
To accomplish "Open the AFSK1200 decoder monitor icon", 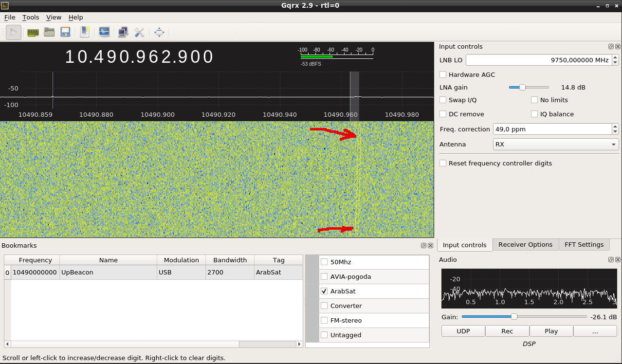I will pos(104,33).
